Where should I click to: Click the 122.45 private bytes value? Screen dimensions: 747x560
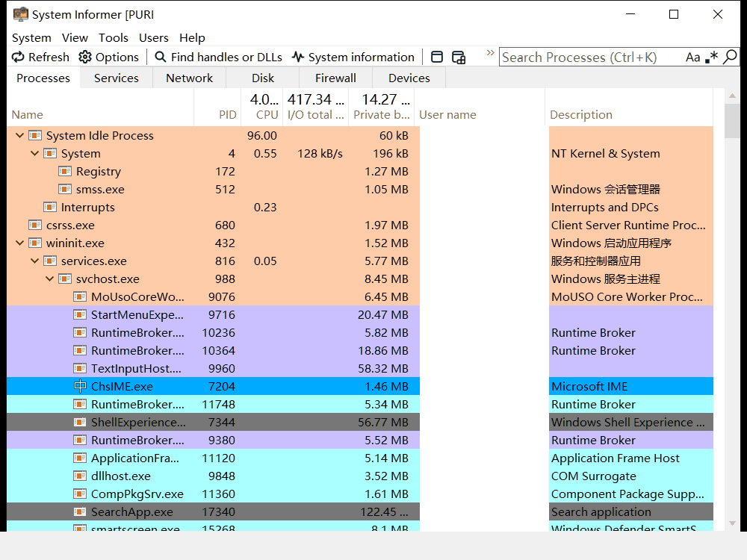pos(385,512)
